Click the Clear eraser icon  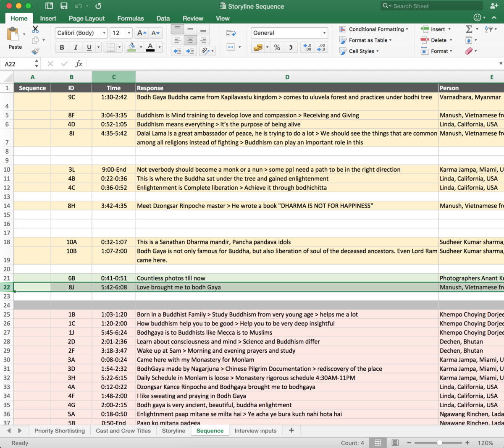(469, 51)
